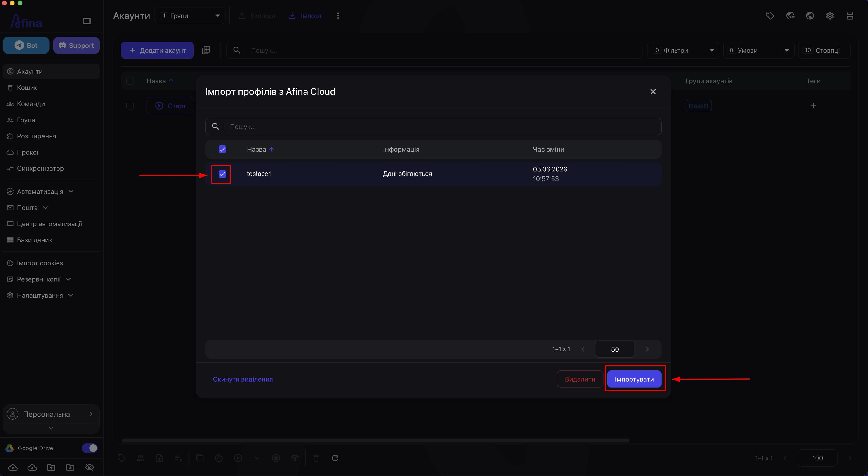Collapse sidebar using the panel icon beside Afina logo
Image resolution: width=868 pixels, height=476 pixels.
(87, 21)
